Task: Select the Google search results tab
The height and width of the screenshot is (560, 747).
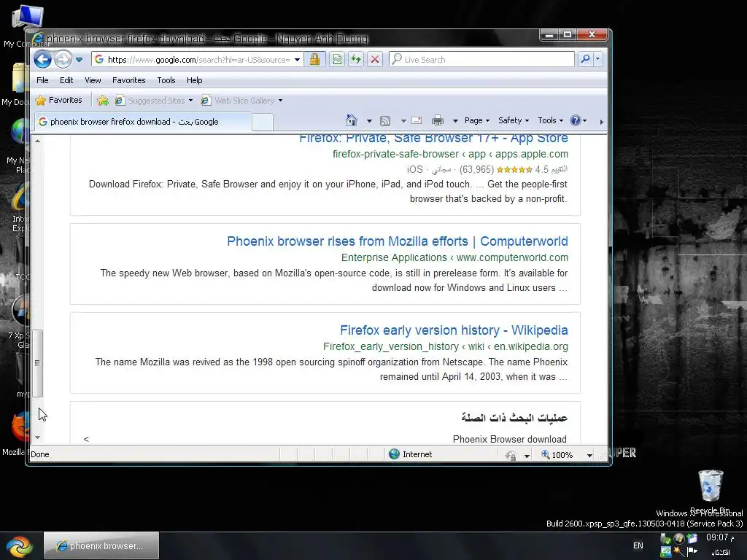Action: pyautogui.click(x=143, y=122)
